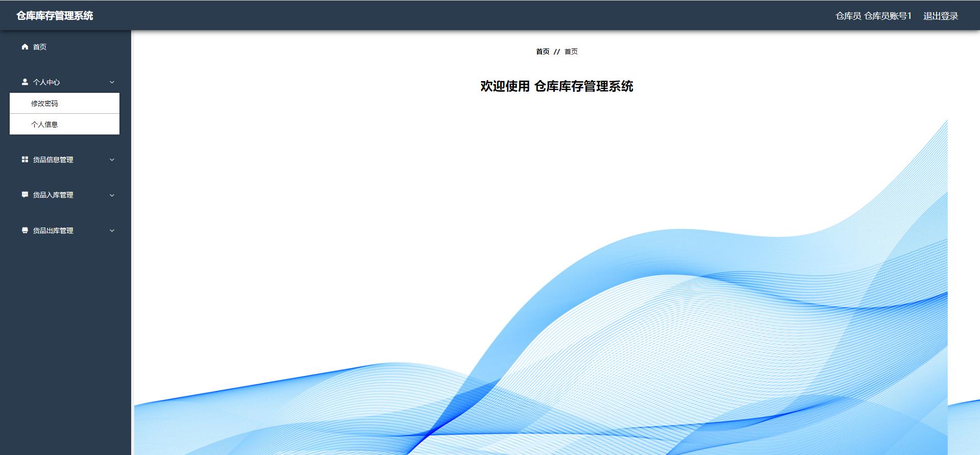Click the home icon beside 首页 in the sidebar
980x455 pixels.
(x=24, y=46)
